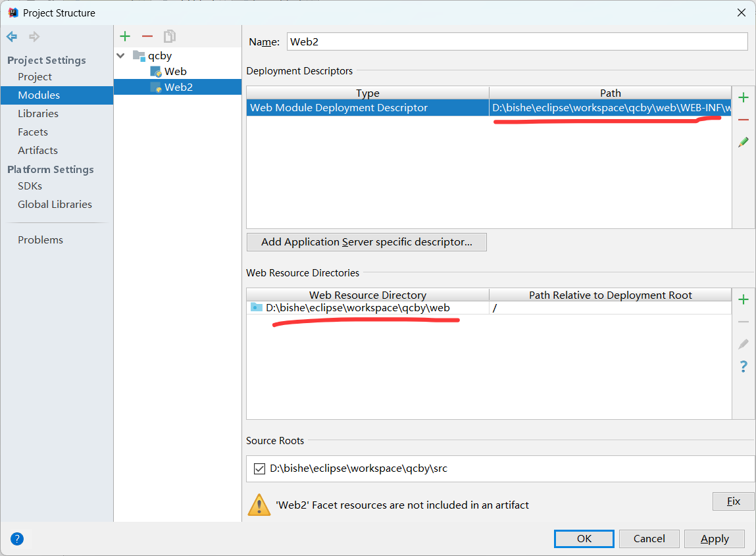Viewport: 756px width, 556px height.
Task: Click the descriptor path WEB-INF cell
Action: pos(611,107)
